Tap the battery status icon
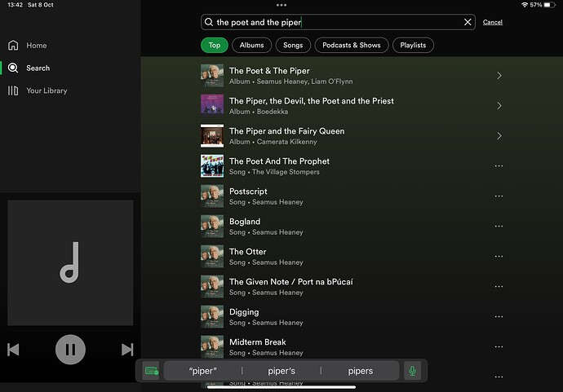 549,5
